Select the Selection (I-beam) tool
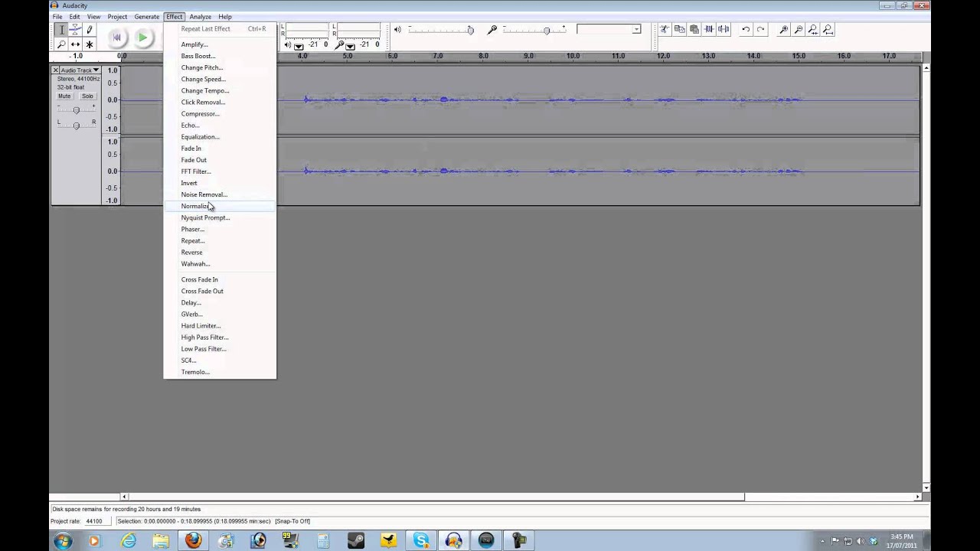Viewport: 980px width, 551px height. tap(61, 30)
